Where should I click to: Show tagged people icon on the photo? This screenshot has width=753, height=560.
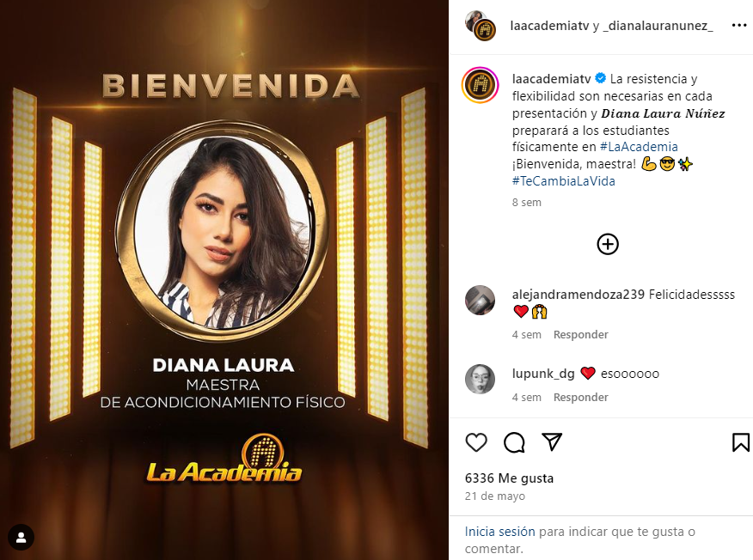point(21,538)
